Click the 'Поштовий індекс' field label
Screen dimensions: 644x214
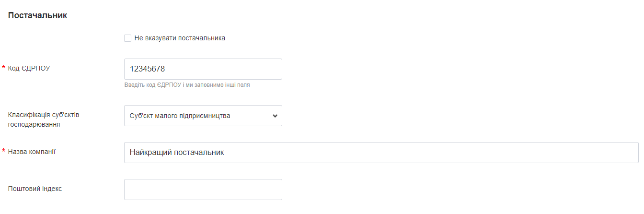point(35,189)
